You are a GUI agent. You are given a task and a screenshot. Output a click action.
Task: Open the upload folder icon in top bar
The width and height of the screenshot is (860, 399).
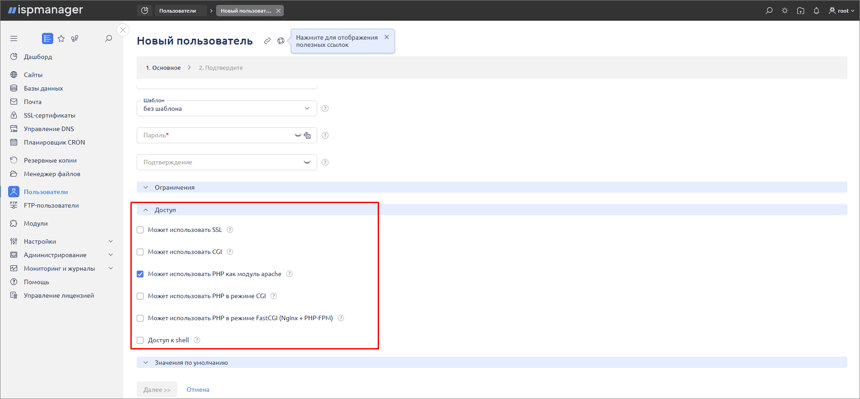click(801, 10)
